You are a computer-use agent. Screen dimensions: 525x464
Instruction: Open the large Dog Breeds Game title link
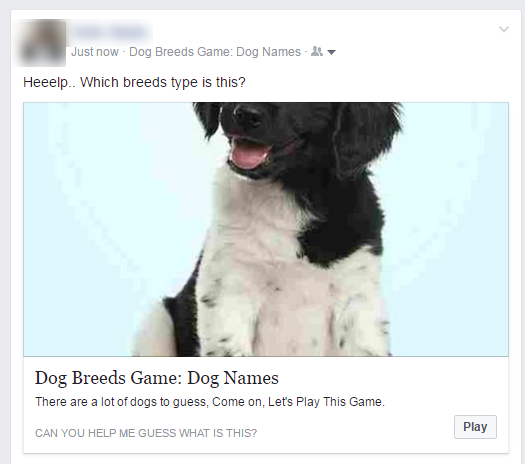click(156, 378)
